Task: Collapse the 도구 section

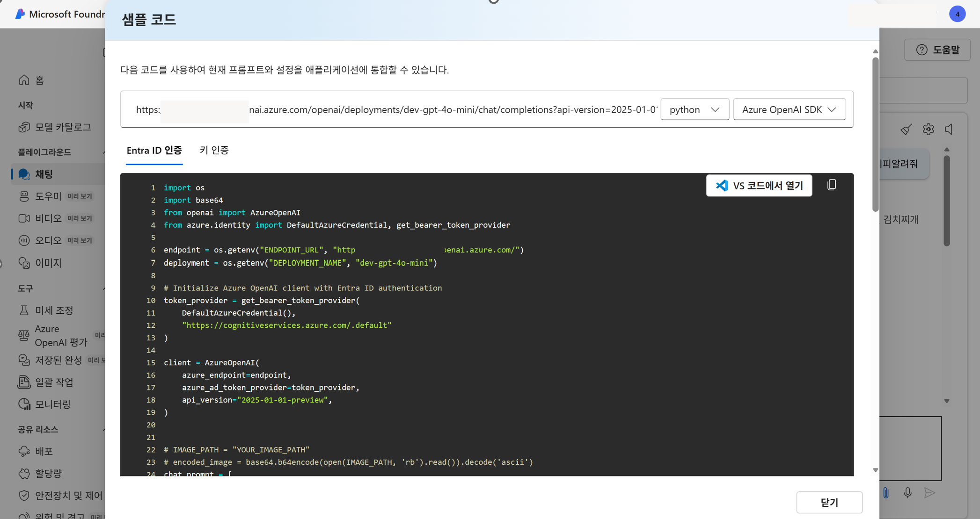Action: [103, 288]
